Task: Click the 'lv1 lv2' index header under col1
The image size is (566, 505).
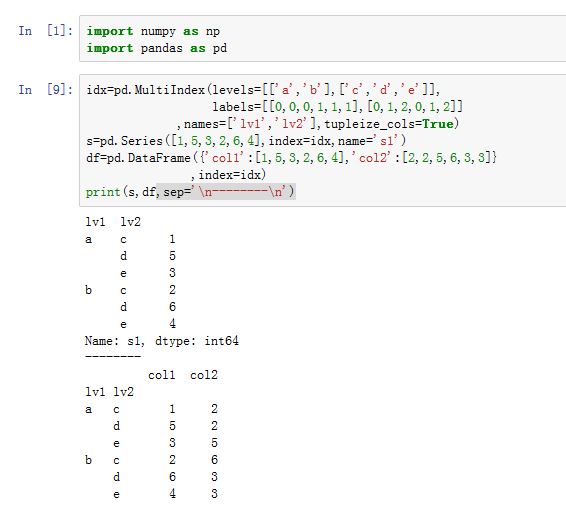Action: click(109, 392)
